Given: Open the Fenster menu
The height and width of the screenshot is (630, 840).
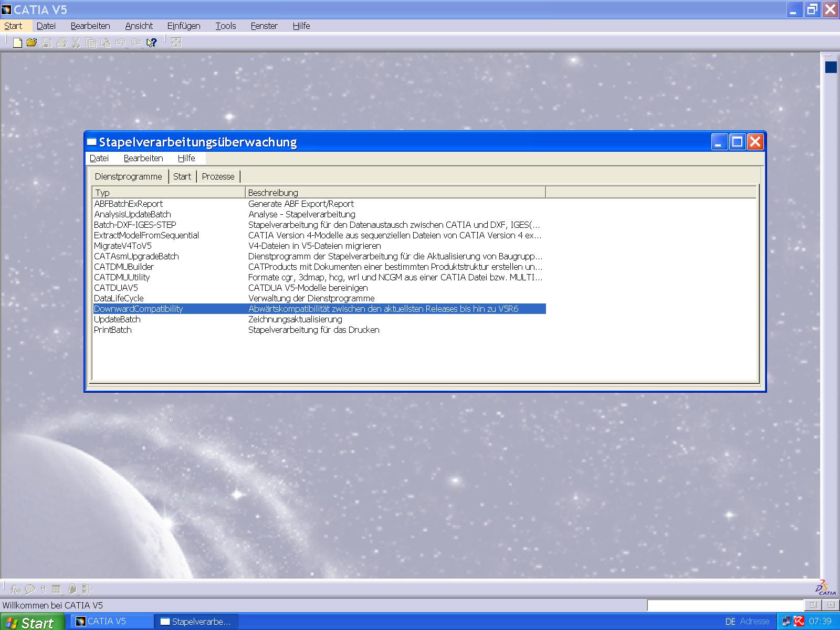Looking at the screenshot, I should click(264, 26).
